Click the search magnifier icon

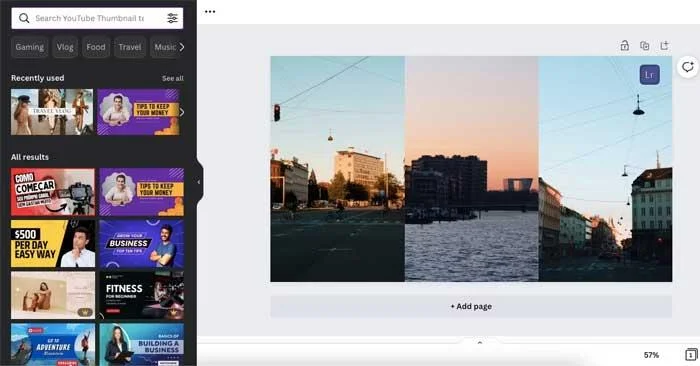click(x=24, y=18)
